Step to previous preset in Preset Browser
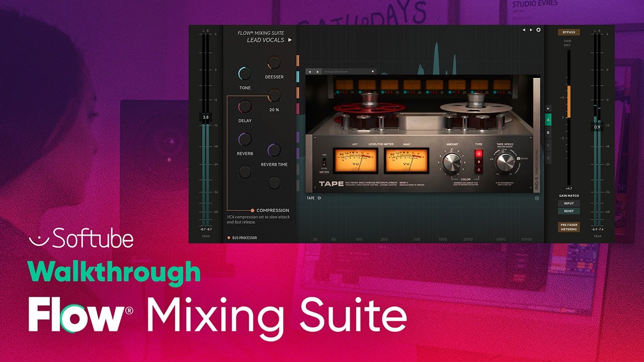The width and height of the screenshot is (644, 362). (310, 72)
